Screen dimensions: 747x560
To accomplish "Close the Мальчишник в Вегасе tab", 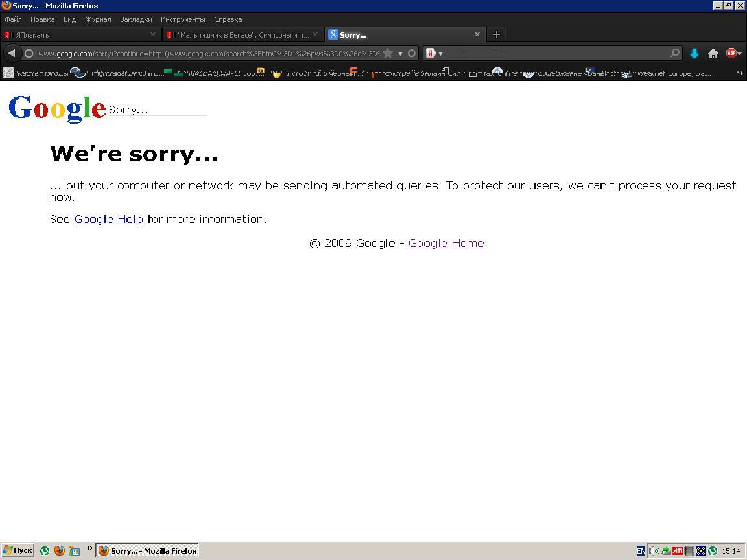I will pos(315,34).
